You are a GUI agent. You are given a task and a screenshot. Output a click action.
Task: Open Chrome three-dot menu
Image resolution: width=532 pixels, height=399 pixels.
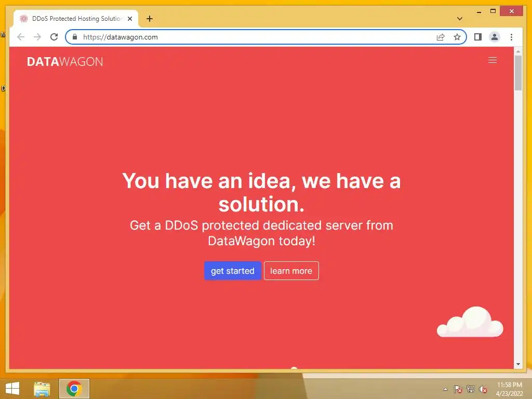point(511,37)
